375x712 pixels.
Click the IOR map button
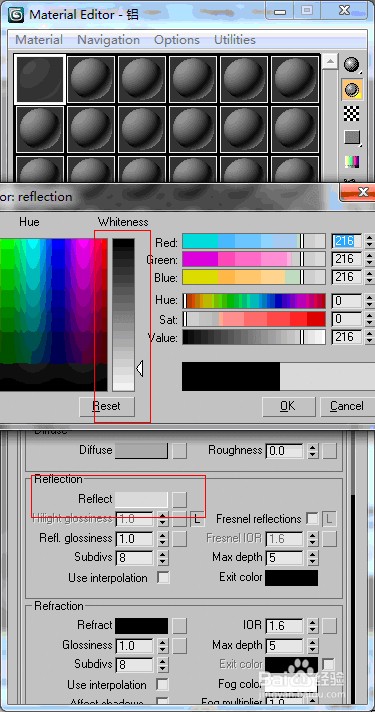pos(330,626)
